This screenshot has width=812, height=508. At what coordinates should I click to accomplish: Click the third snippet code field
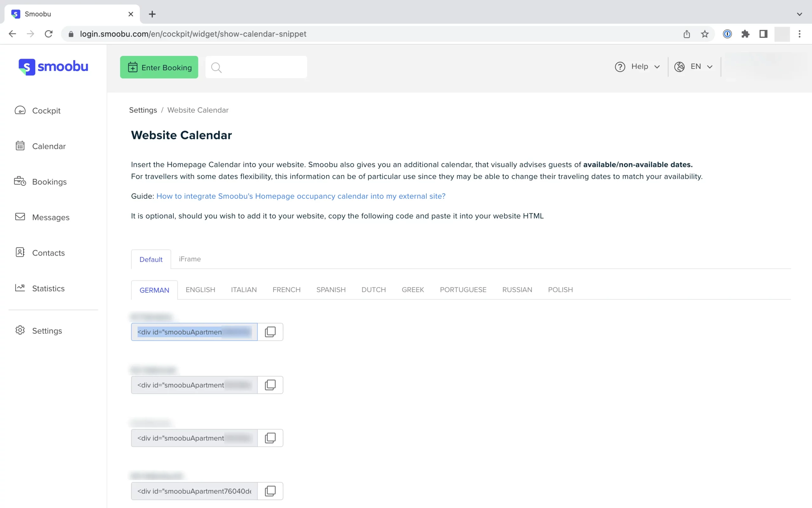[x=194, y=438]
